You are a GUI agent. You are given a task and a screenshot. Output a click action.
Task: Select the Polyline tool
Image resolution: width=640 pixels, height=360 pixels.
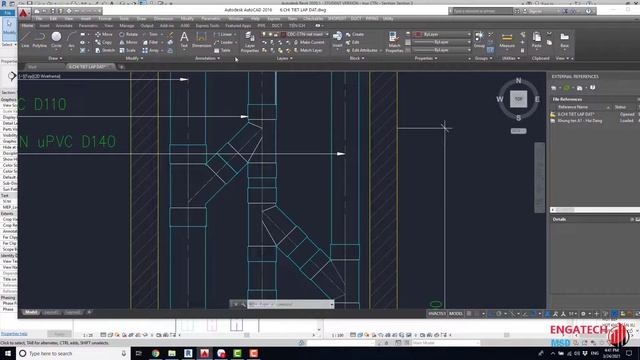[x=40, y=40]
